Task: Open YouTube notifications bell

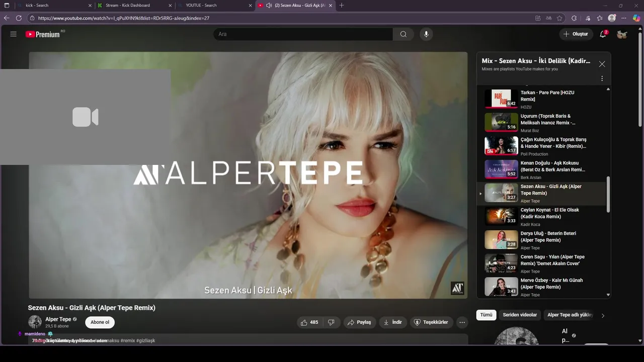Action: [x=603, y=34]
